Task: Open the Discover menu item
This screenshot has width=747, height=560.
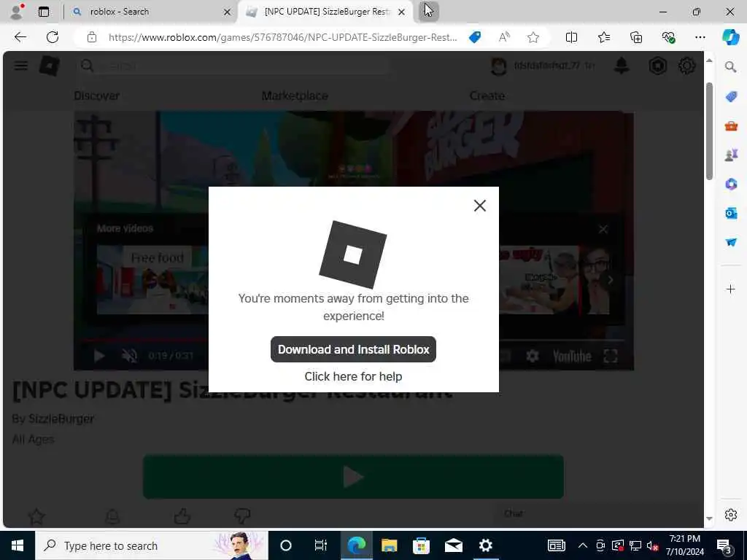Action: [x=97, y=96]
